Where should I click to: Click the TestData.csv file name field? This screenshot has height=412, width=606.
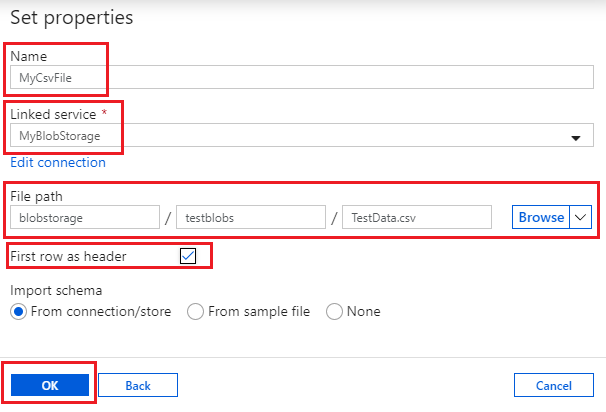[416, 217]
